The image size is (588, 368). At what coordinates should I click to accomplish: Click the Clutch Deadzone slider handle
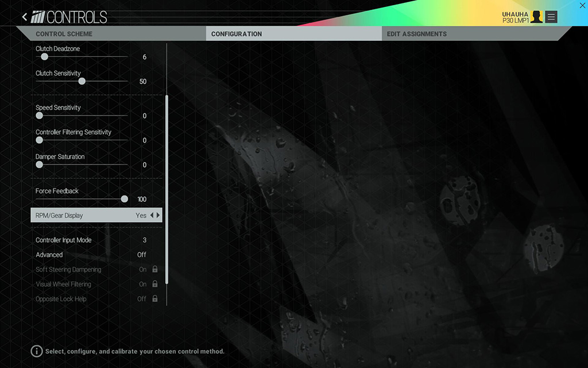click(x=44, y=57)
